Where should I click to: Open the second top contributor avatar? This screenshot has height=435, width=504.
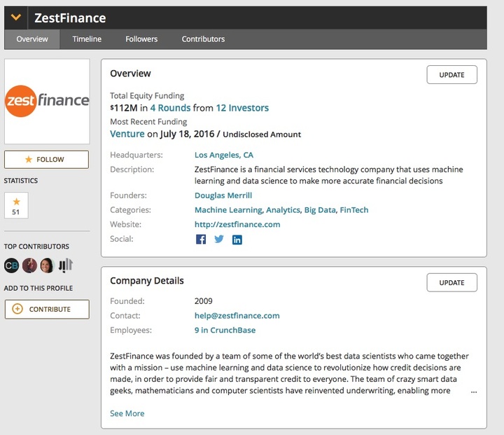coord(29,265)
